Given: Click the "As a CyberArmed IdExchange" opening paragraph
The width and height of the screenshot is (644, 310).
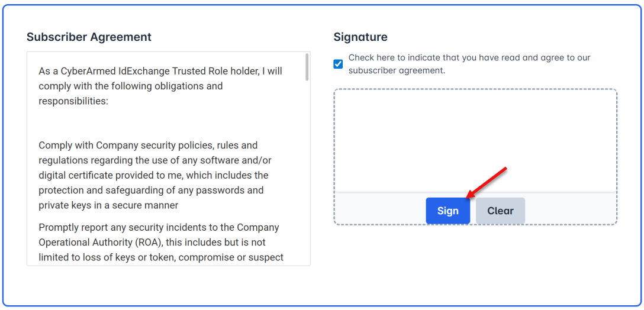Looking at the screenshot, I should [160, 86].
